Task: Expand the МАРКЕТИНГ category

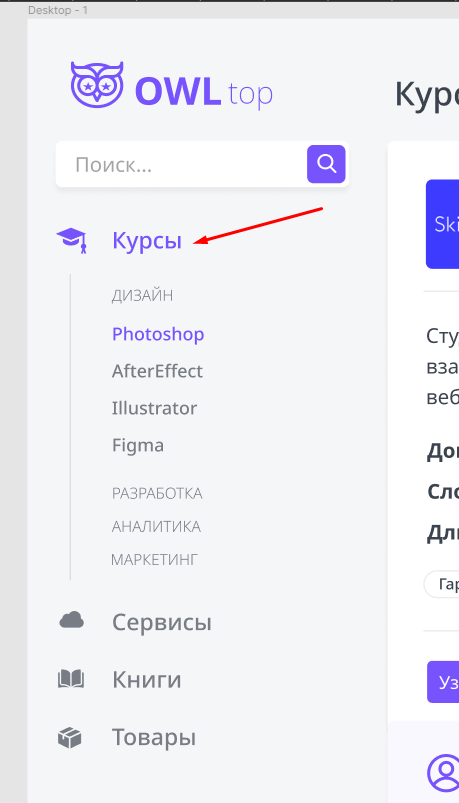Action: click(x=154, y=559)
